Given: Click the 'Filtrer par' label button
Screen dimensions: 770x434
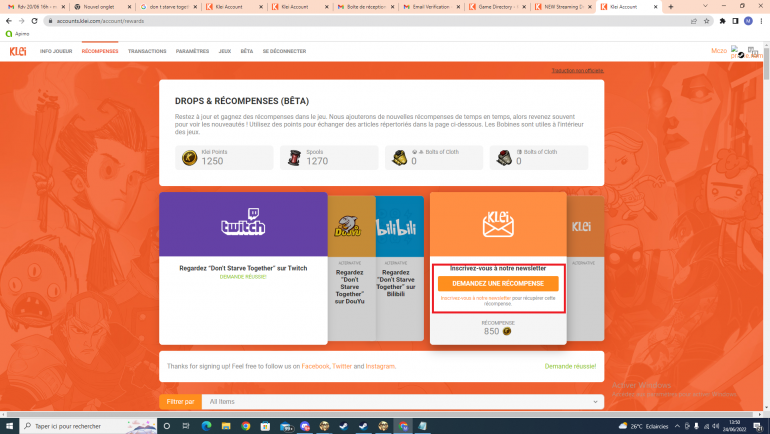Looking at the screenshot, I should (180, 402).
